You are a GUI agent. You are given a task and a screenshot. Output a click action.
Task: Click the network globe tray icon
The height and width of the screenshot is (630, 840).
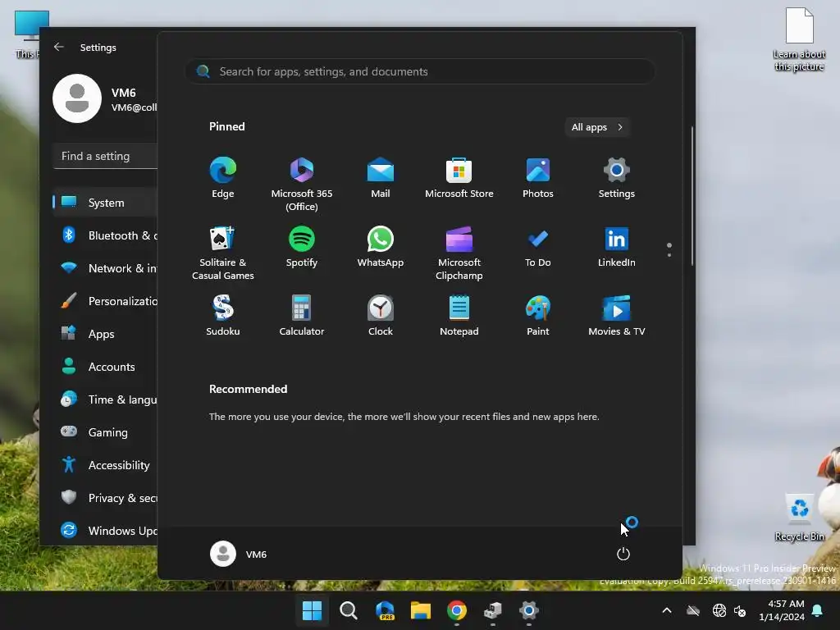pos(719,610)
